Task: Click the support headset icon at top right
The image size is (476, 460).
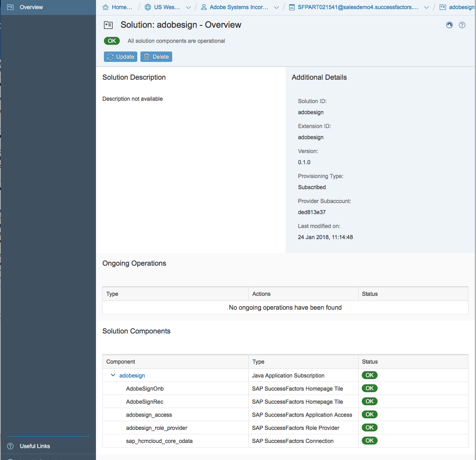Action: pos(449,25)
